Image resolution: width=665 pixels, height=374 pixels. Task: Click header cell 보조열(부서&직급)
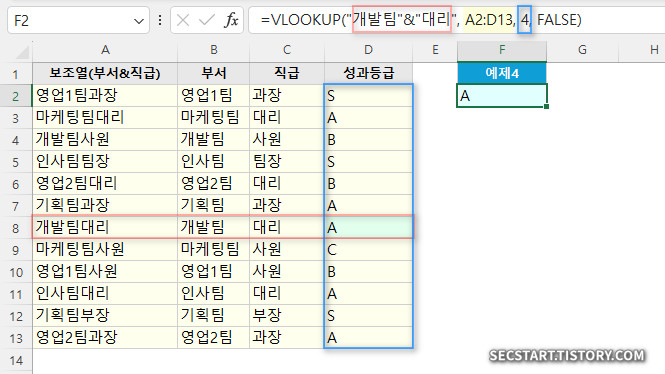pos(105,73)
